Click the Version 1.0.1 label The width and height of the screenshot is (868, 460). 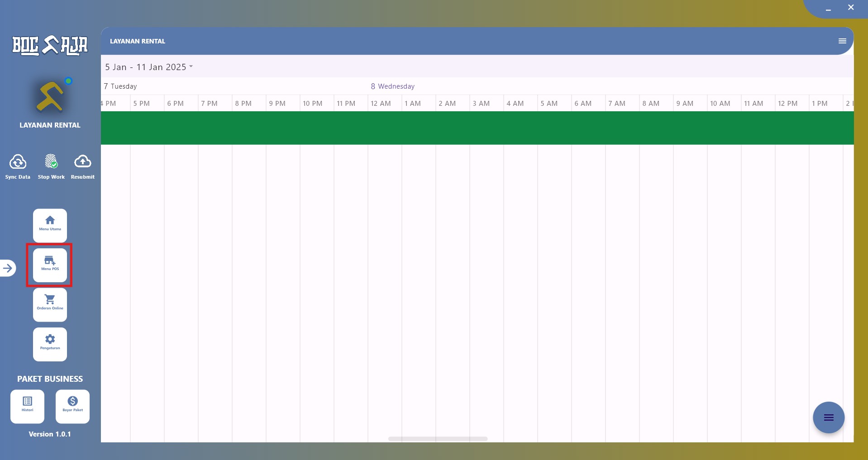[50, 434]
